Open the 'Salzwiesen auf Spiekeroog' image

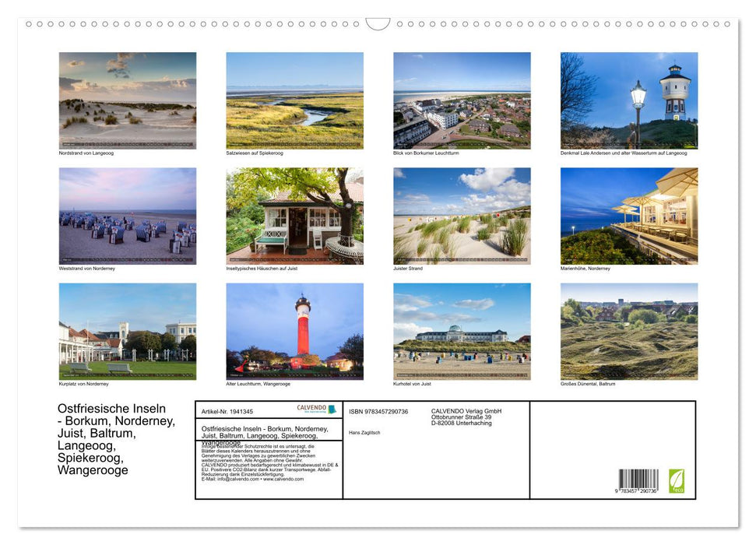coord(295,100)
